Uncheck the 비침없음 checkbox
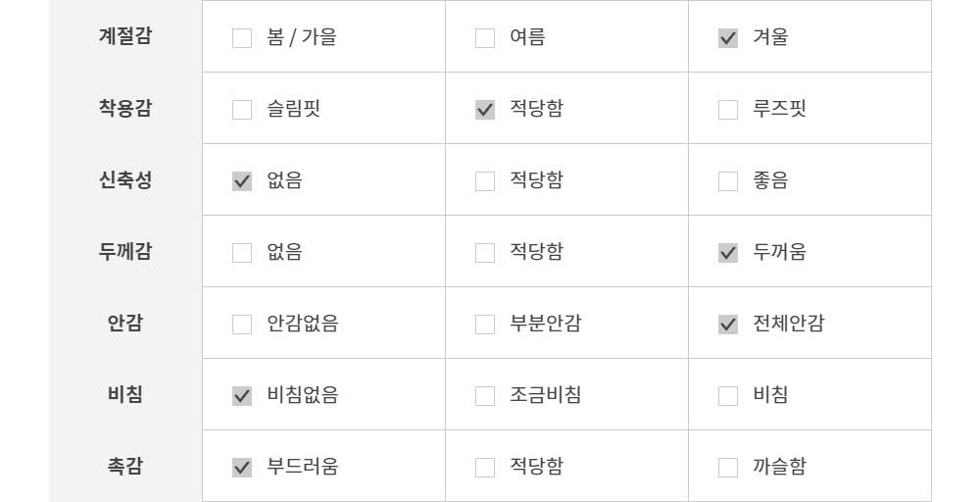 (242, 396)
